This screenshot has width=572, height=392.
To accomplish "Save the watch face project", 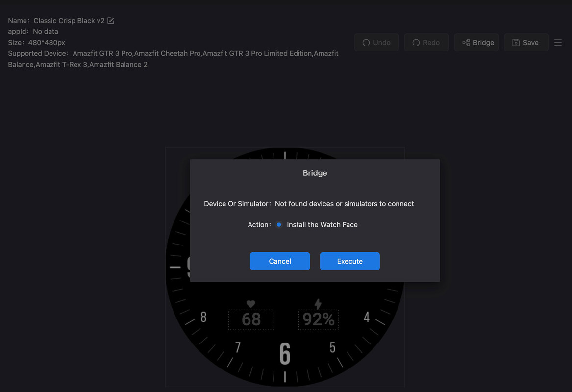I will click(526, 42).
